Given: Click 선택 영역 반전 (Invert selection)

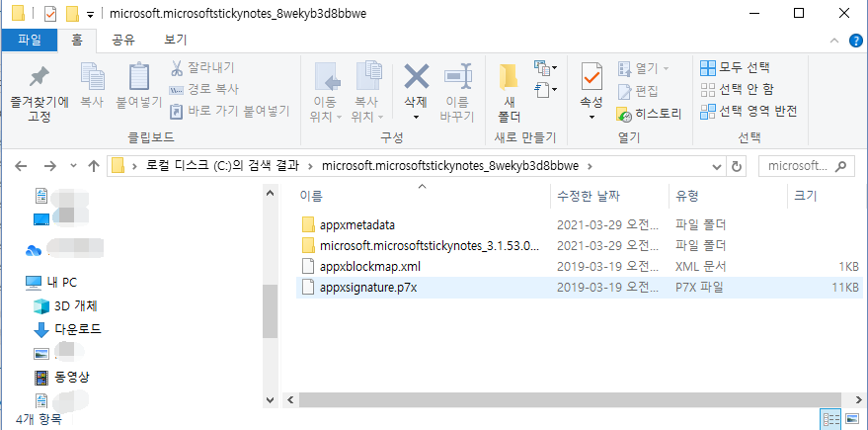Looking at the screenshot, I should pos(749,112).
